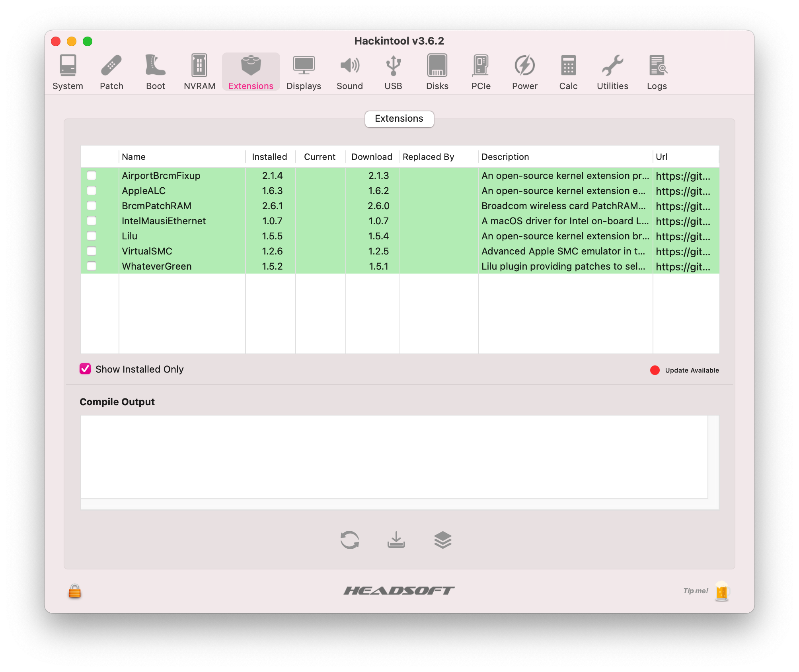Select the Lilu row checkbox
The height and width of the screenshot is (672, 799).
click(x=92, y=236)
